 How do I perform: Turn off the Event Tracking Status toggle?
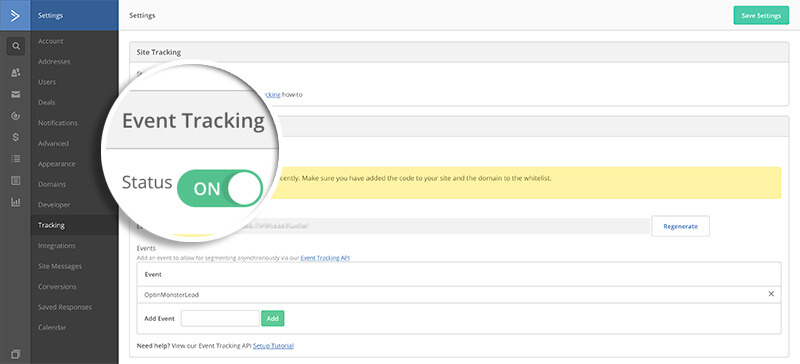(x=220, y=189)
